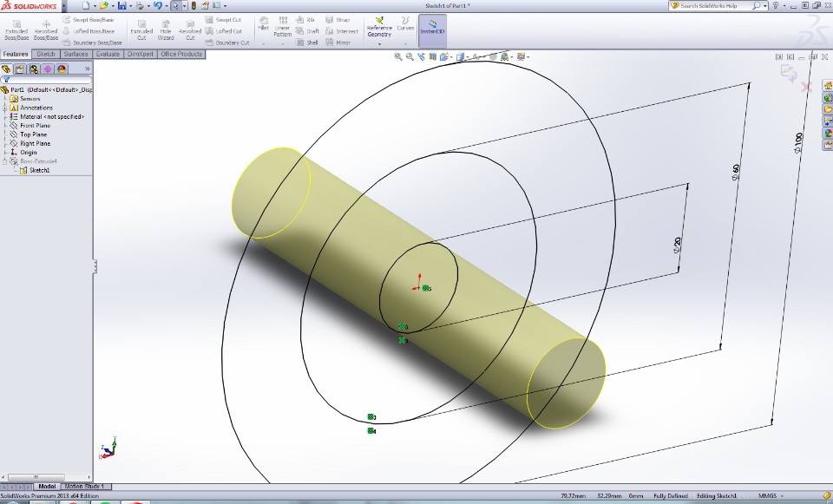833x504 pixels.
Task: Switch to the DimXpert tab
Action: [141, 54]
